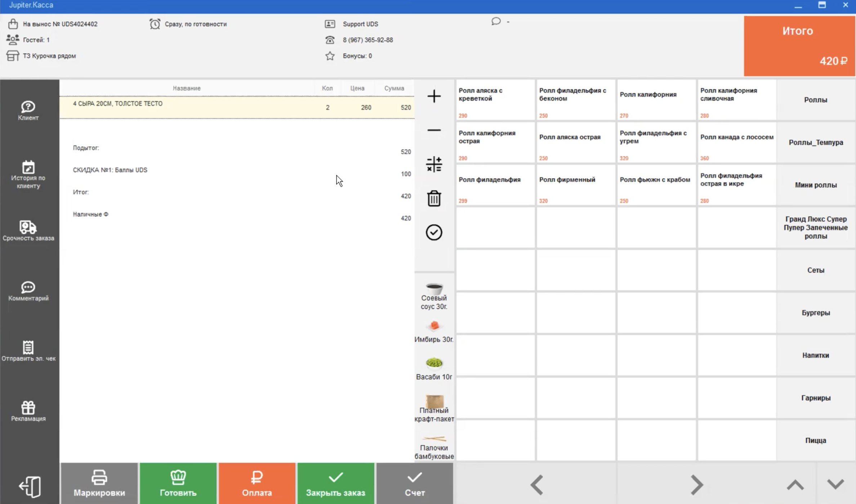Select the Пицца category
Viewport: 856px width, 504px height.
coord(816,440)
